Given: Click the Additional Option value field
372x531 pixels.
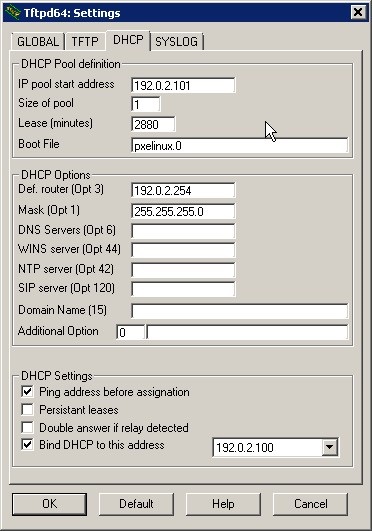Looking at the screenshot, I should click(247, 332).
